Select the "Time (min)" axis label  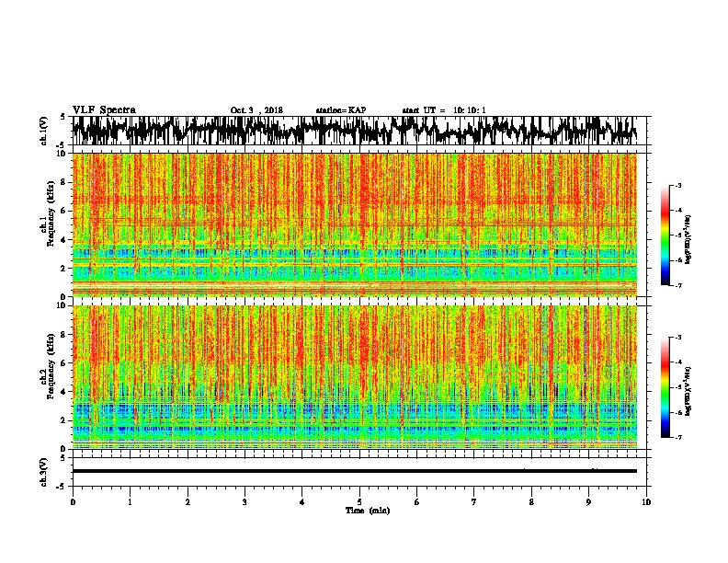click(368, 511)
